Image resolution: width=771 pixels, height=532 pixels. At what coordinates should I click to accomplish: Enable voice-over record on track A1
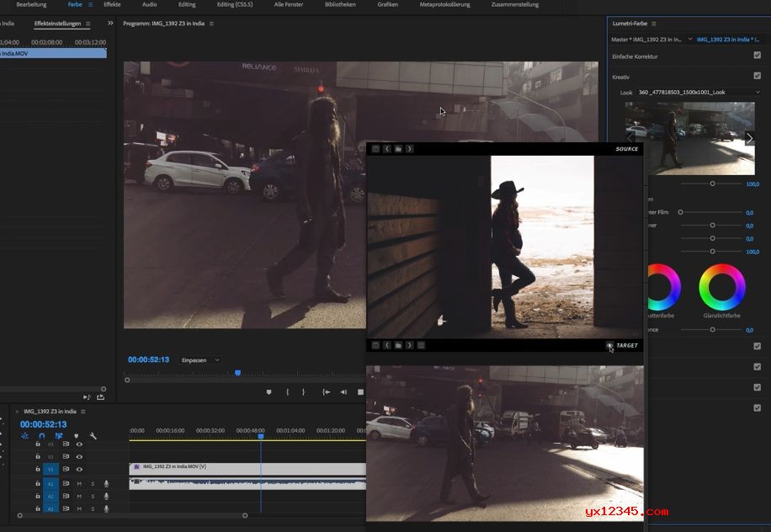pyautogui.click(x=106, y=484)
